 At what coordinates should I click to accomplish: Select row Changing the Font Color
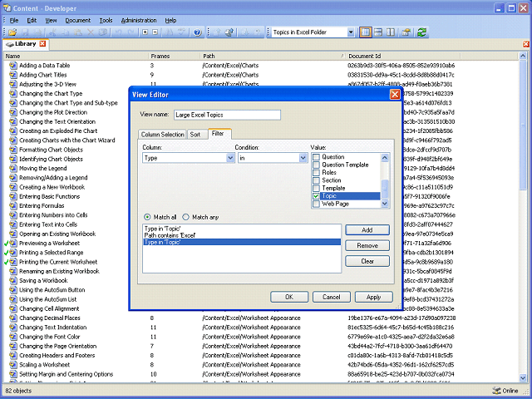(x=261, y=337)
